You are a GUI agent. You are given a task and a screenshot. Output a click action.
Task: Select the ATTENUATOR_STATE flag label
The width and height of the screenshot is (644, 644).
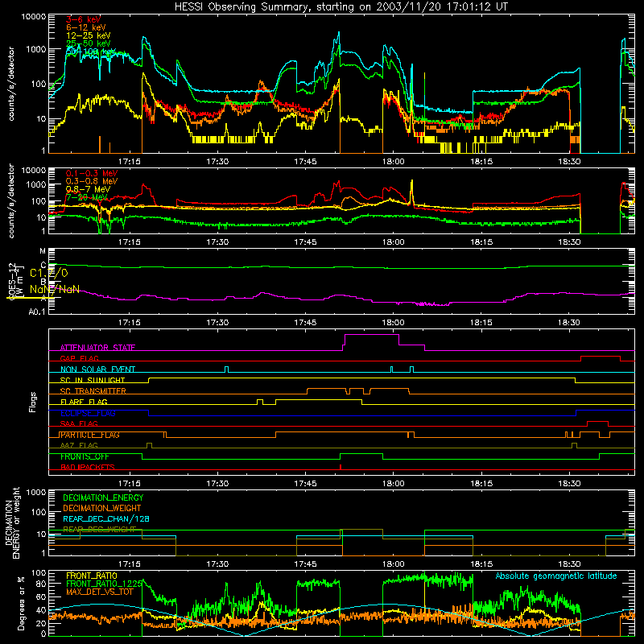click(97, 348)
